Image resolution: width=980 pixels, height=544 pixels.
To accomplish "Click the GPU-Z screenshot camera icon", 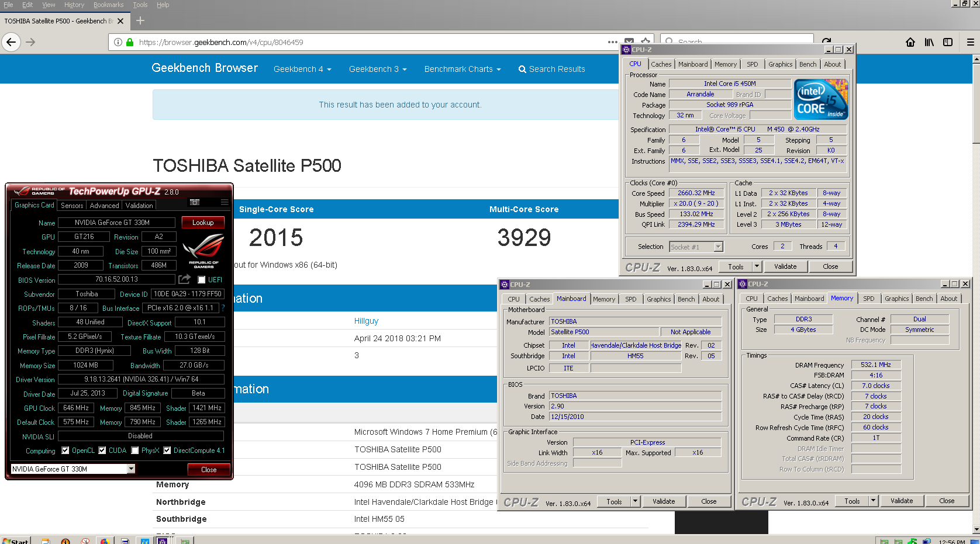I will click(x=195, y=202).
